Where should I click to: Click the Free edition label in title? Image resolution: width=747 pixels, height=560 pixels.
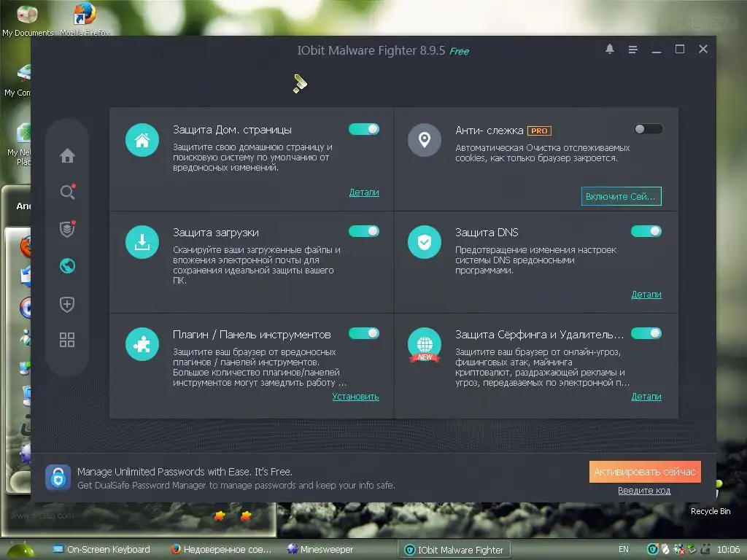(460, 52)
